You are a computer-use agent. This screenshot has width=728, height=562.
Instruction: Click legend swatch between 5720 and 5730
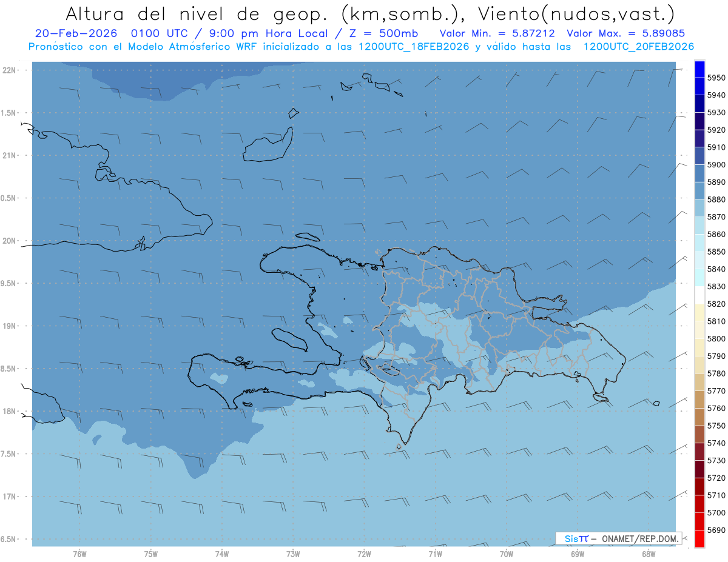click(699, 469)
